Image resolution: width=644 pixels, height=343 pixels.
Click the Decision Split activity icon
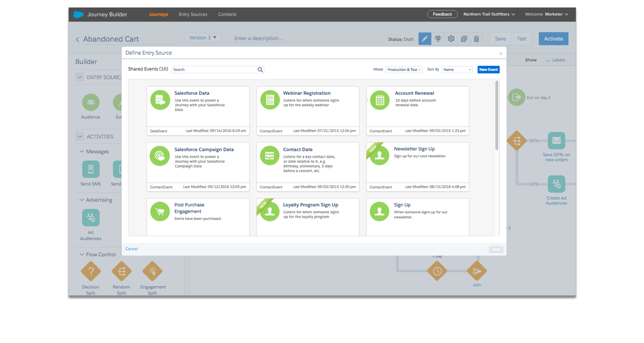pos(91,271)
